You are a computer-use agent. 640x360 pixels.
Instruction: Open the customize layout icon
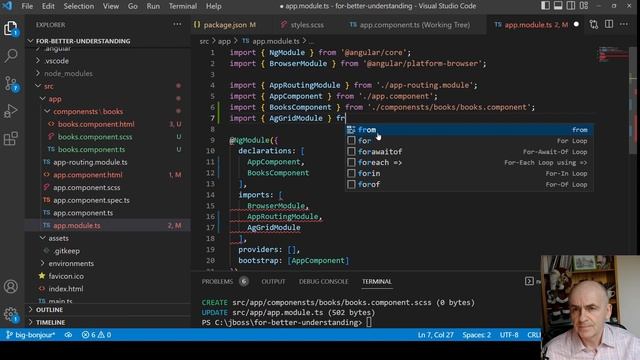(x=584, y=6)
